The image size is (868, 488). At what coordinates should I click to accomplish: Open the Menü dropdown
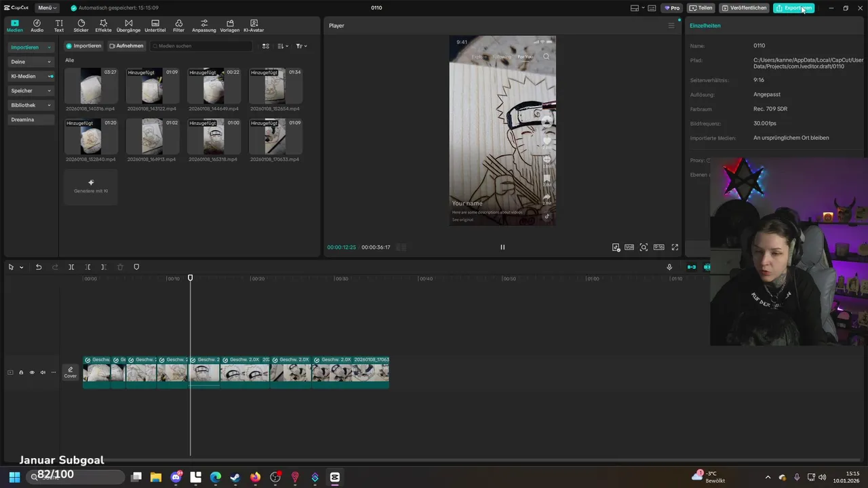[x=47, y=8]
